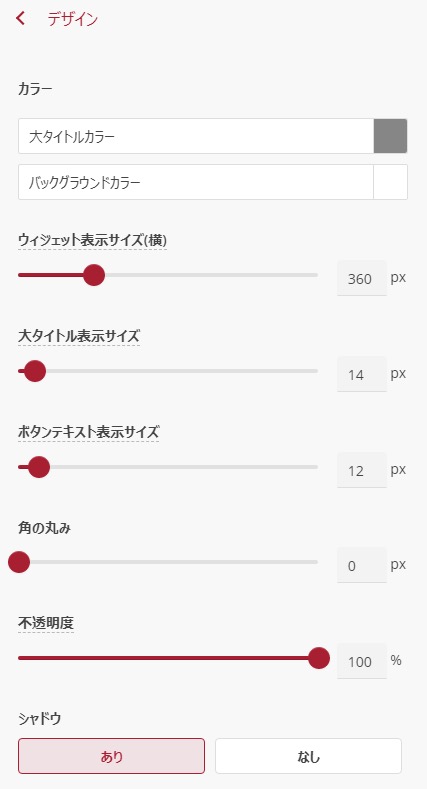
Task: Click the 不透明度 label text
Action: click(46, 623)
